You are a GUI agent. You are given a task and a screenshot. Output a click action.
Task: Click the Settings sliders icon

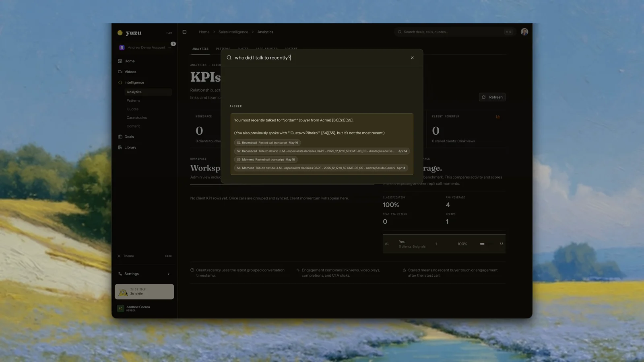tap(120, 274)
